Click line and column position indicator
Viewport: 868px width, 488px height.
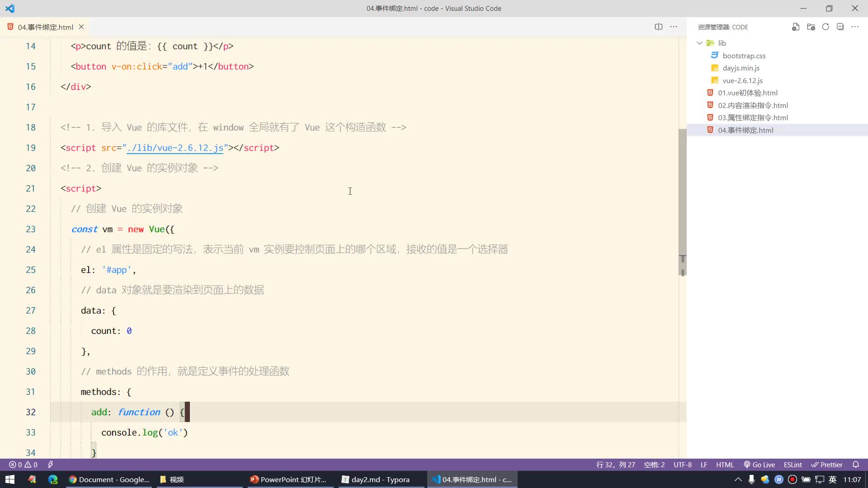(615, 465)
